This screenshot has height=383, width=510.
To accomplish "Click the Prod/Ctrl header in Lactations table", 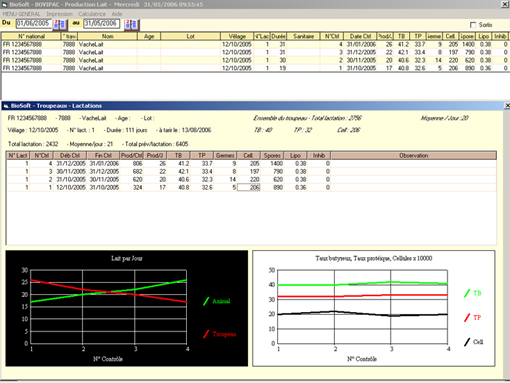I will click(132, 156).
